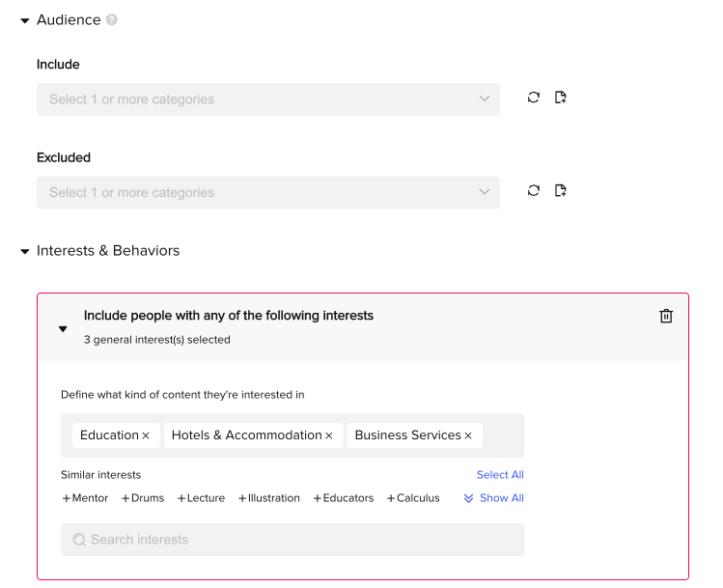Collapse the Audience section

click(25, 20)
